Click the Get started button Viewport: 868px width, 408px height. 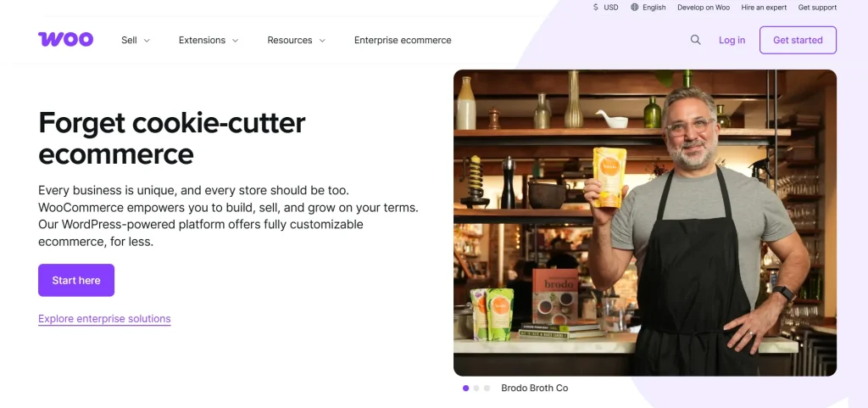(798, 40)
